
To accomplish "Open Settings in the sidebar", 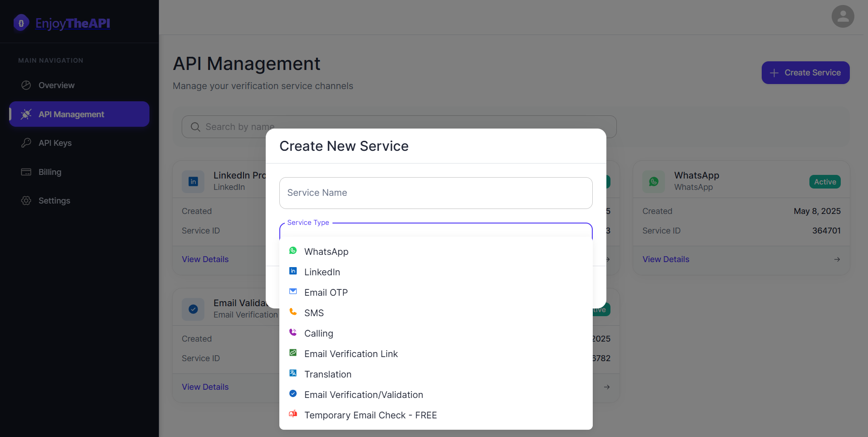I will 79,201.
